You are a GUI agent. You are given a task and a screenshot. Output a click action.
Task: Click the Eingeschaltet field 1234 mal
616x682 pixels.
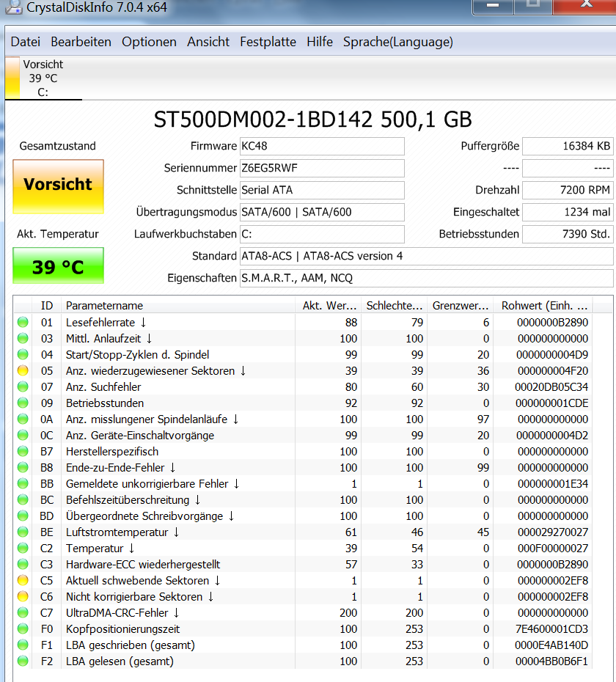(x=568, y=212)
